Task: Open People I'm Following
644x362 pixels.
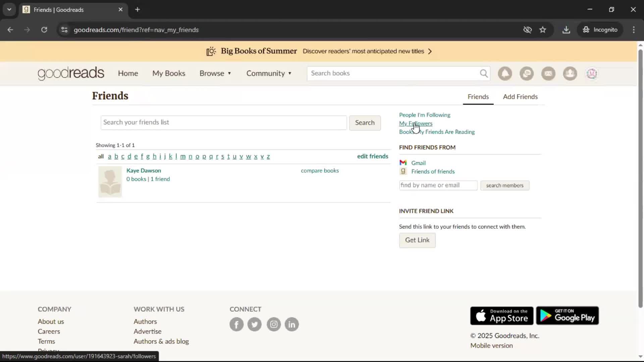Action: pyautogui.click(x=425, y=115)
